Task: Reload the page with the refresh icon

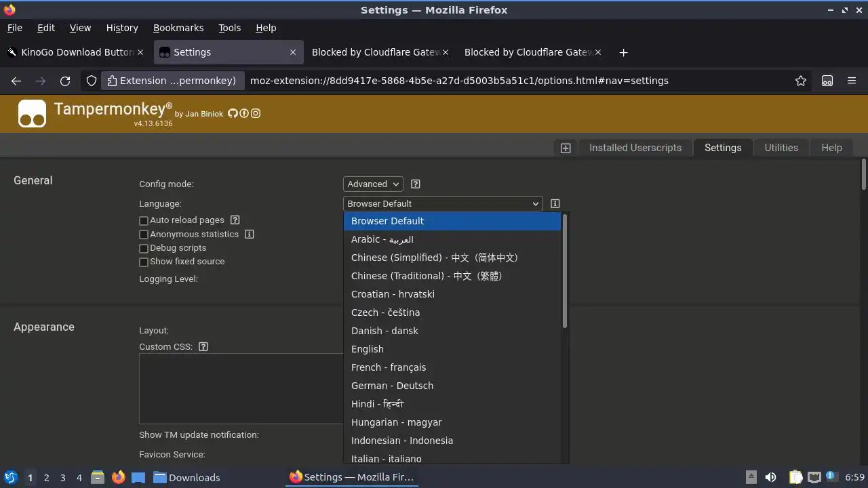Action: 65,81
